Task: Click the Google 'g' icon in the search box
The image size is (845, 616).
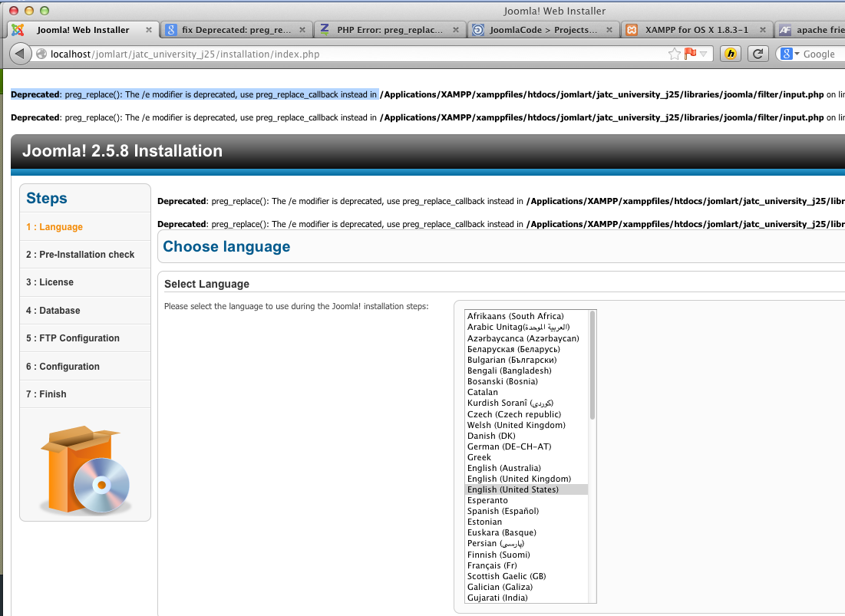Action: [x=787, y=54]
